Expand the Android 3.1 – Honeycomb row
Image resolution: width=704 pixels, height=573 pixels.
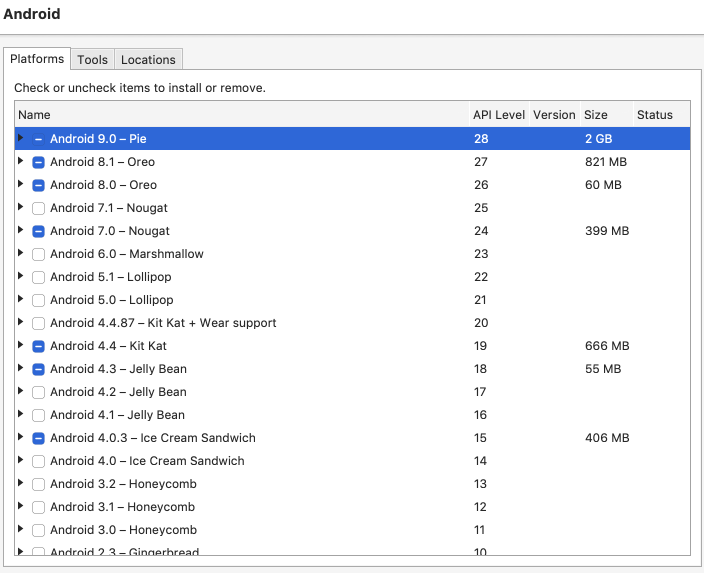[20, 505]
